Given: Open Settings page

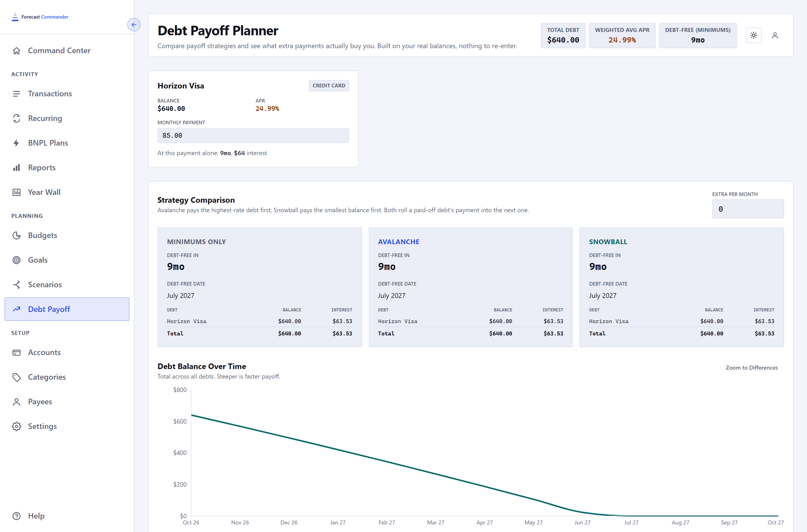Looking at the screenshot, I should tap(67, 426).
